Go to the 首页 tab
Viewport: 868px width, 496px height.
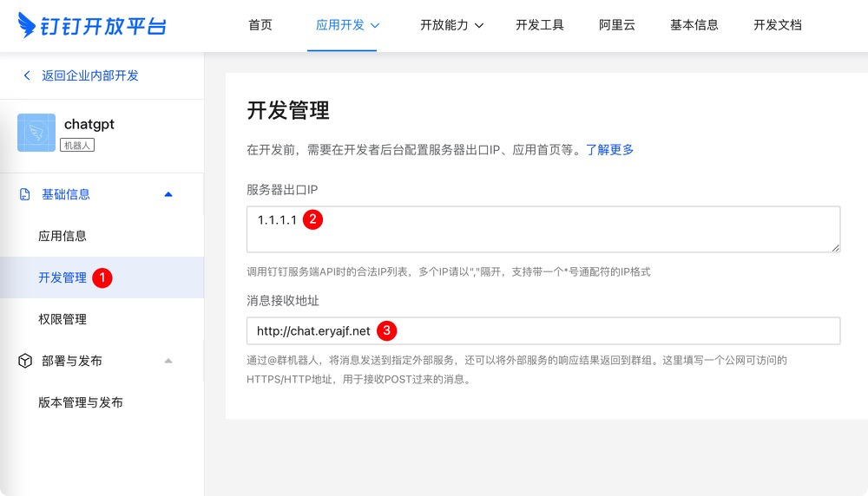[x=260, y=25]
